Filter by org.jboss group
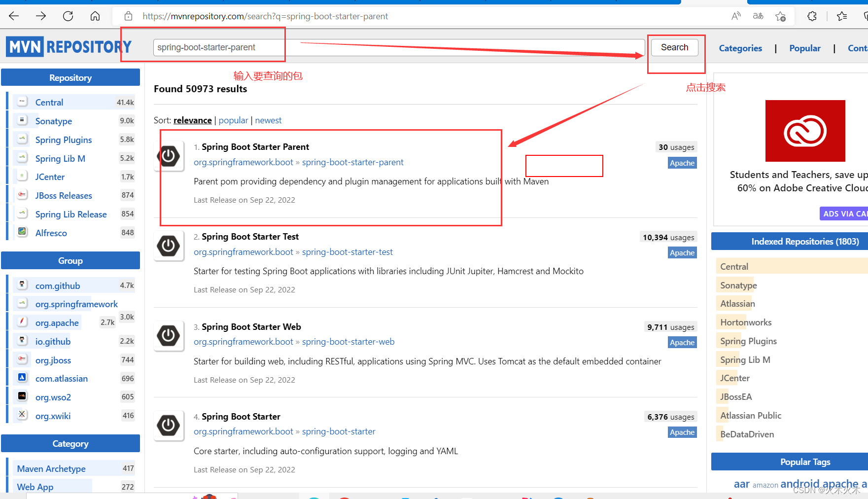This screenshot has width=868, height=499. click(53, 360)
